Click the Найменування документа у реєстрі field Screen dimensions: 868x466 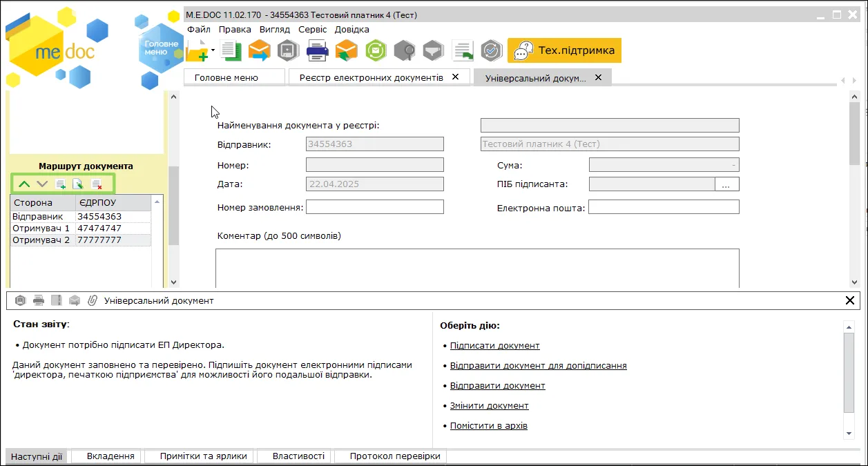pos(610,125)
